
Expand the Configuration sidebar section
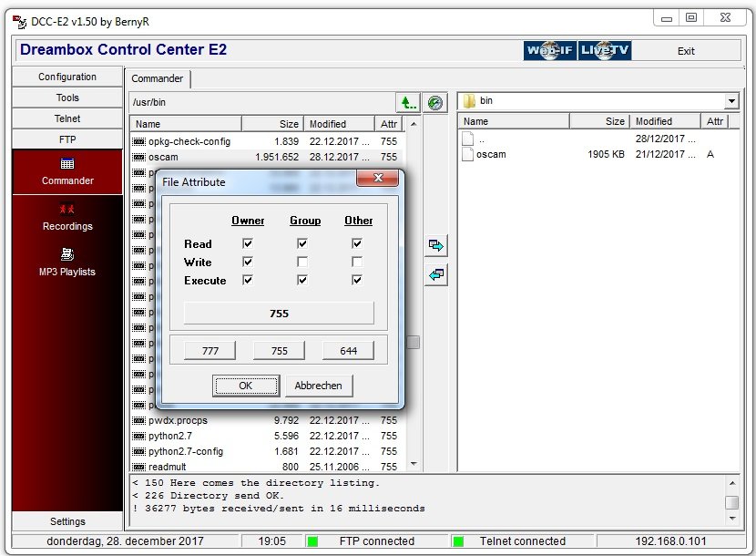click(67, 77)
